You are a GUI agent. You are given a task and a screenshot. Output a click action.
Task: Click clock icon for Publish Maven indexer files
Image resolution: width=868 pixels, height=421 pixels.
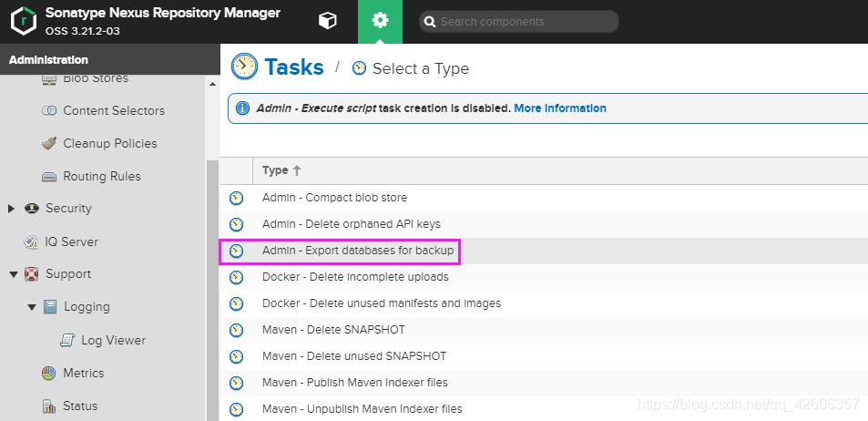pos(237,383)
